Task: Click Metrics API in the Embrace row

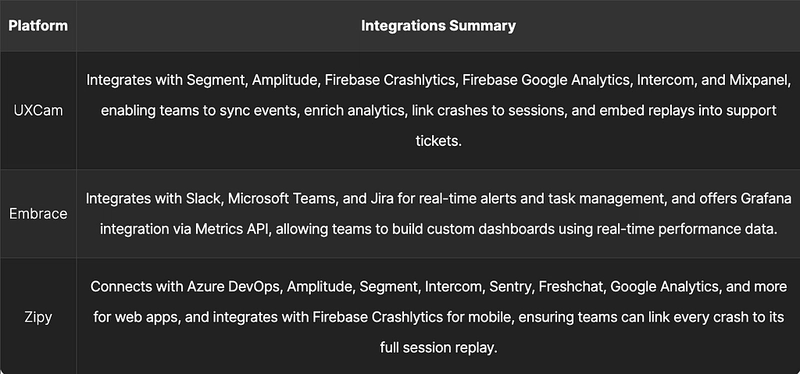Action: click(233, 229)
